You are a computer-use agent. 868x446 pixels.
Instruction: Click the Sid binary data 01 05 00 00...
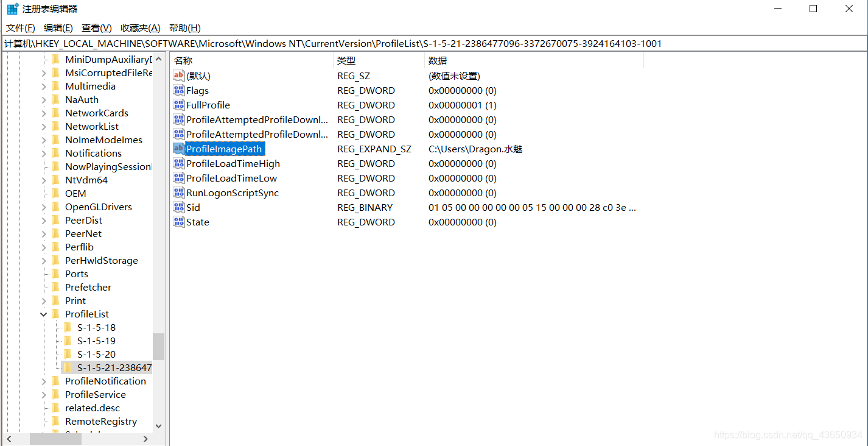pos(532,207)
